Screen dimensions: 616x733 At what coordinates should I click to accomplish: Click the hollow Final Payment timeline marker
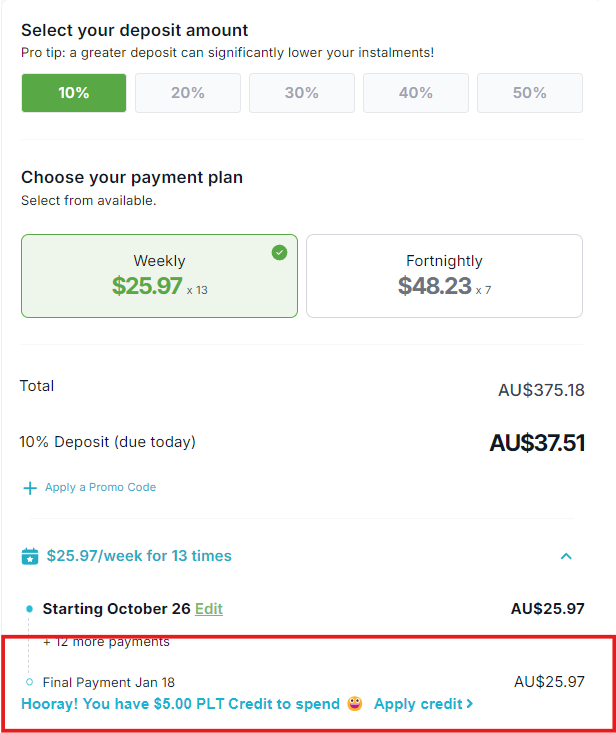point(29,682)
